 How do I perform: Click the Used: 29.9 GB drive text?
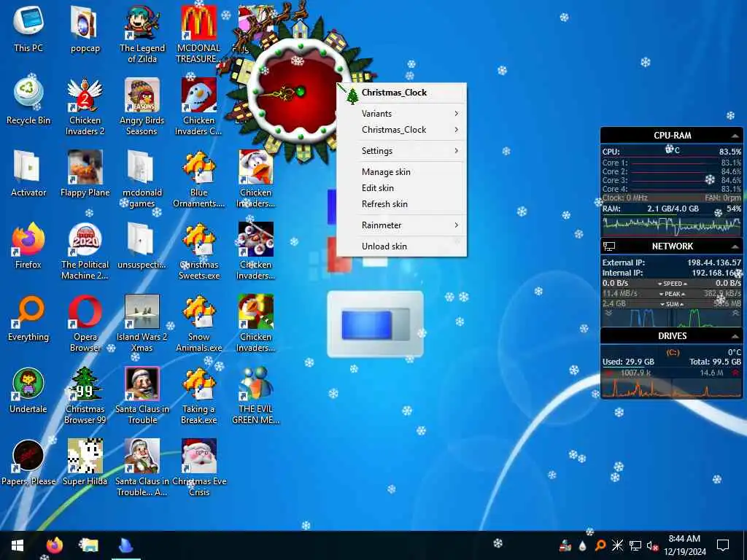coord(628,362)
